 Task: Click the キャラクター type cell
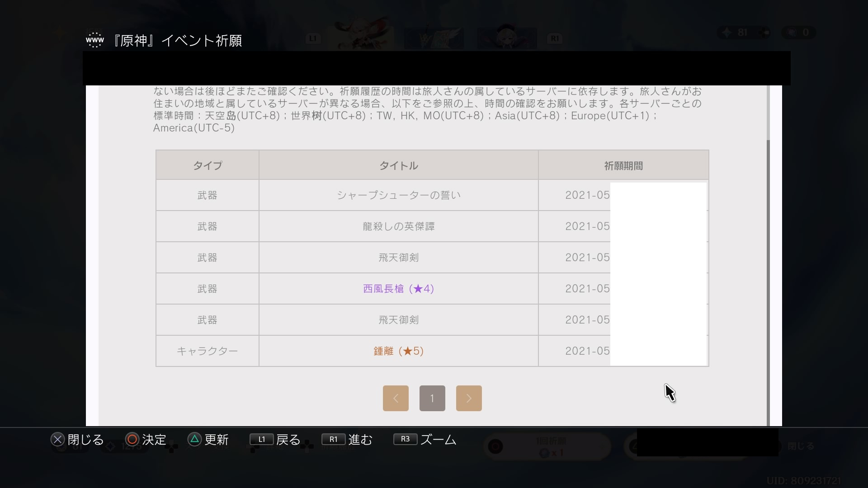coord(208,351)
